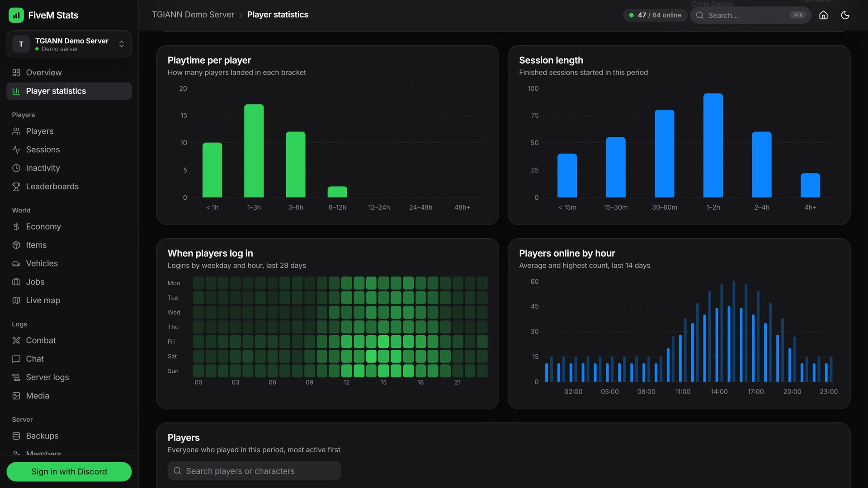
Task: Toggle dark mode moon icon
Action: coord(845,15)
